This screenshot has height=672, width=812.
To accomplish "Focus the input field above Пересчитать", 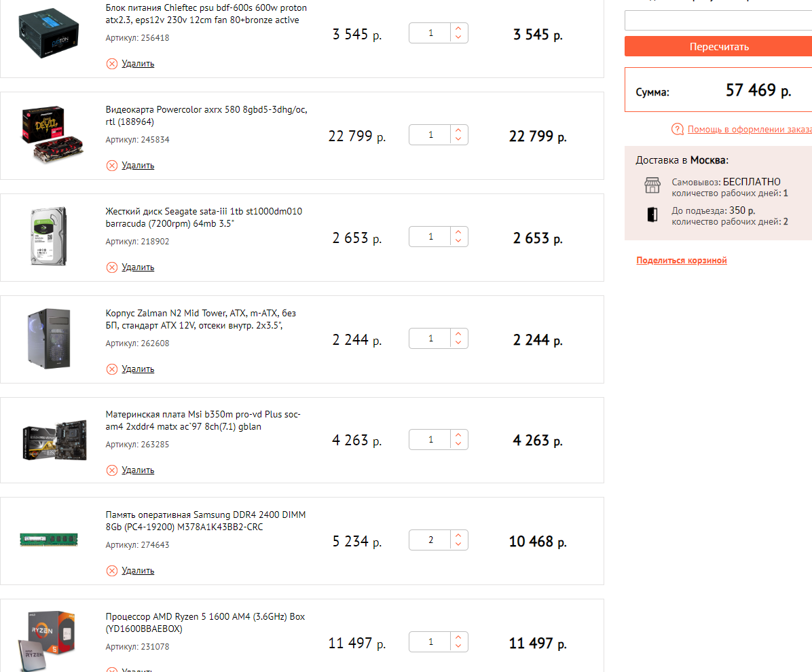I will click(718, 21).
